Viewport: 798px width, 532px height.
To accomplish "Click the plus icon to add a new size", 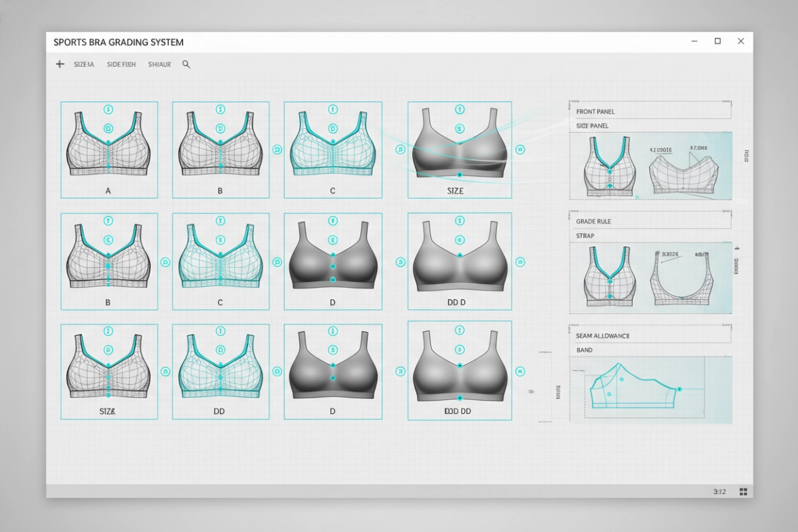I will 59,64.
